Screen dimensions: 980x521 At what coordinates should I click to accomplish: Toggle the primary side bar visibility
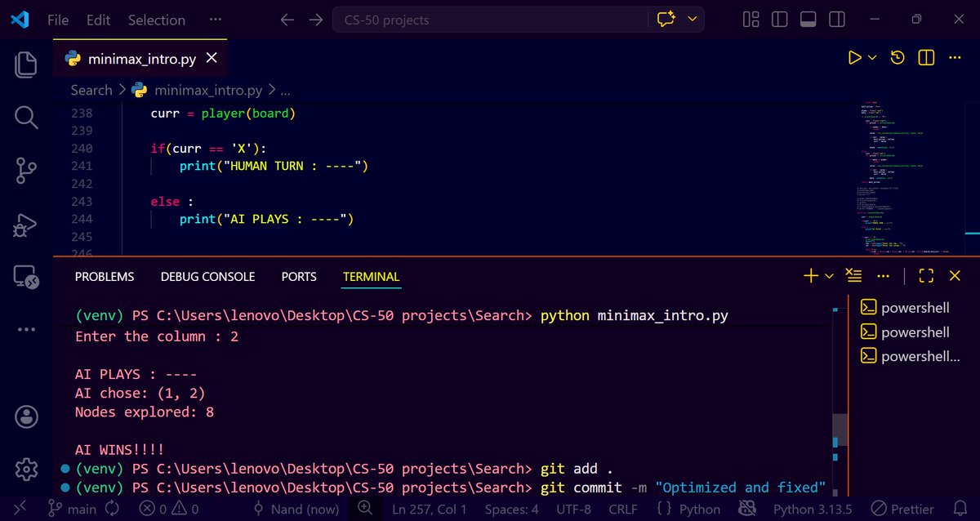pos(779,20)
